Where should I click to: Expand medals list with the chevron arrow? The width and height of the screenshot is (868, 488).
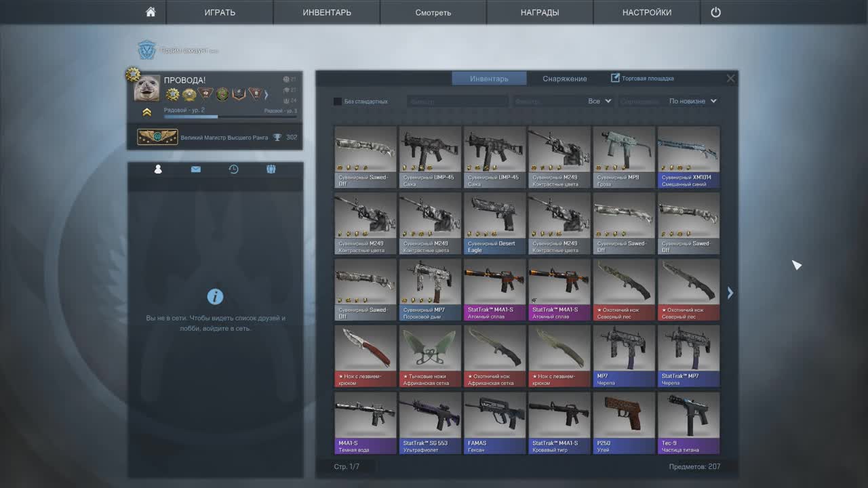267,95
